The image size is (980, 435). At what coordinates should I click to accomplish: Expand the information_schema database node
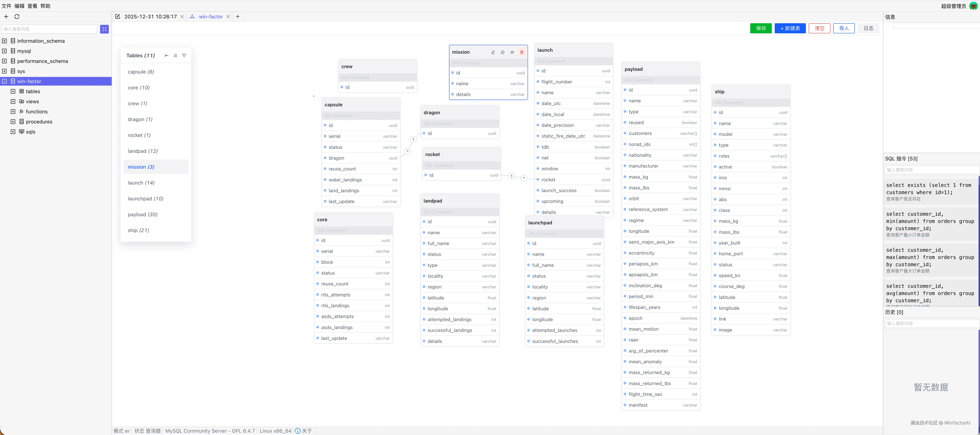(5, 41)
